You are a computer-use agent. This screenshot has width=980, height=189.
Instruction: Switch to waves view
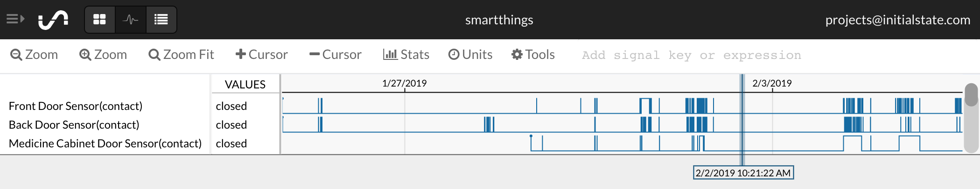click(x=131, y=20)
